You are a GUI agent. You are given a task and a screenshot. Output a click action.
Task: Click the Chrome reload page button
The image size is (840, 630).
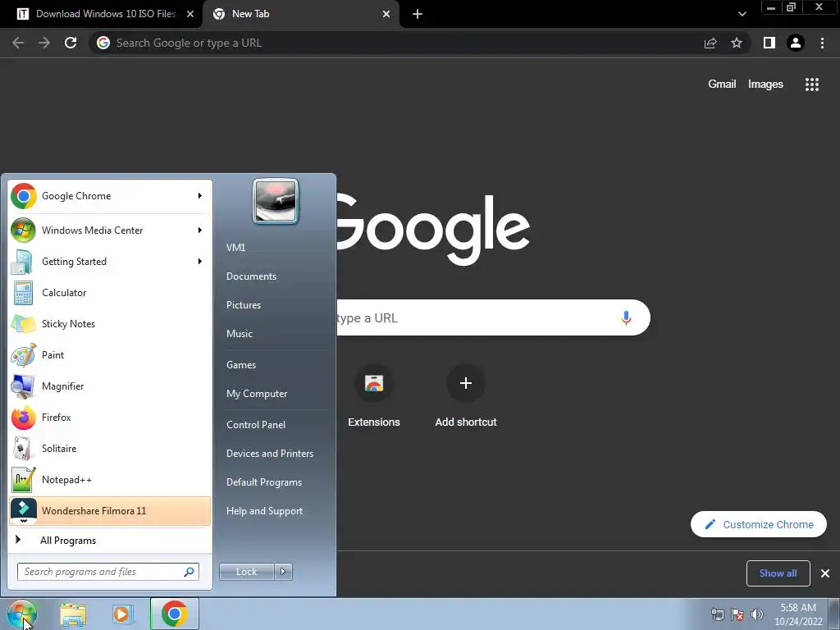(x=71, y=43)
